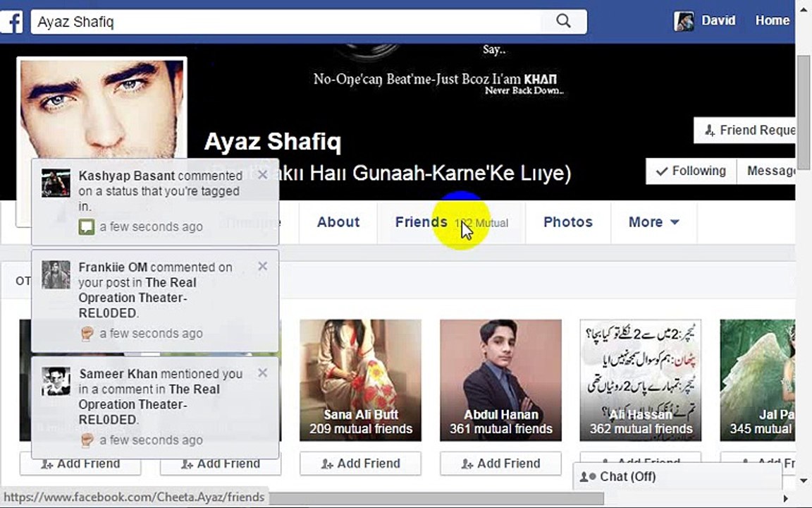Image resolution: width=812 pixels, height=508 pixels.
Task: Click chat people icon in Chat bar
Action: 588,476
